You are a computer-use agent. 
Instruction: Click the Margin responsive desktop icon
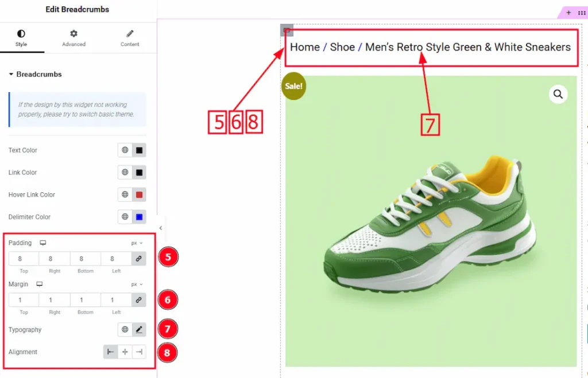(x=40, y=285)
